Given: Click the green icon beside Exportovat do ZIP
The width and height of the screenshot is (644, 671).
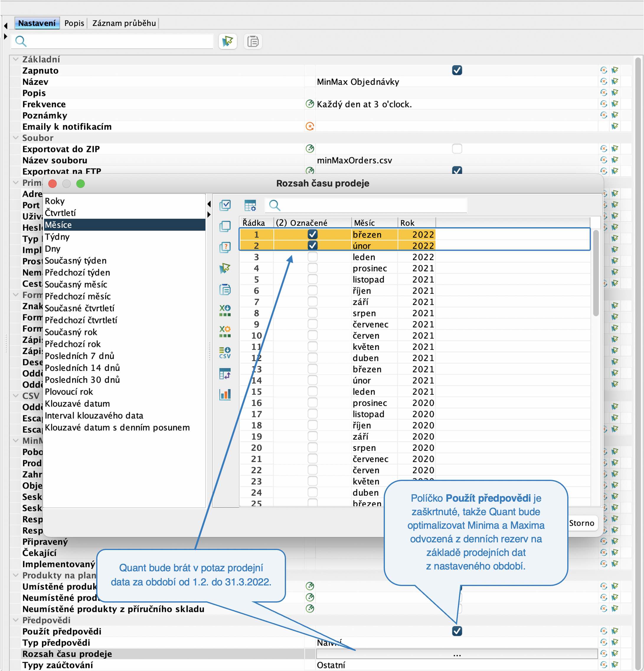Looking at the screenshot, I should [310, 149].
